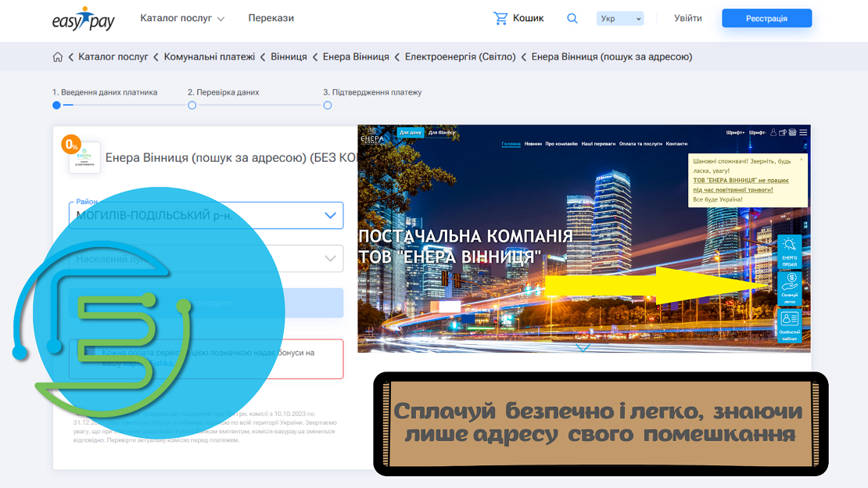Open the air raid alert notice link
868x488 pixels.
tap(741, 185)
